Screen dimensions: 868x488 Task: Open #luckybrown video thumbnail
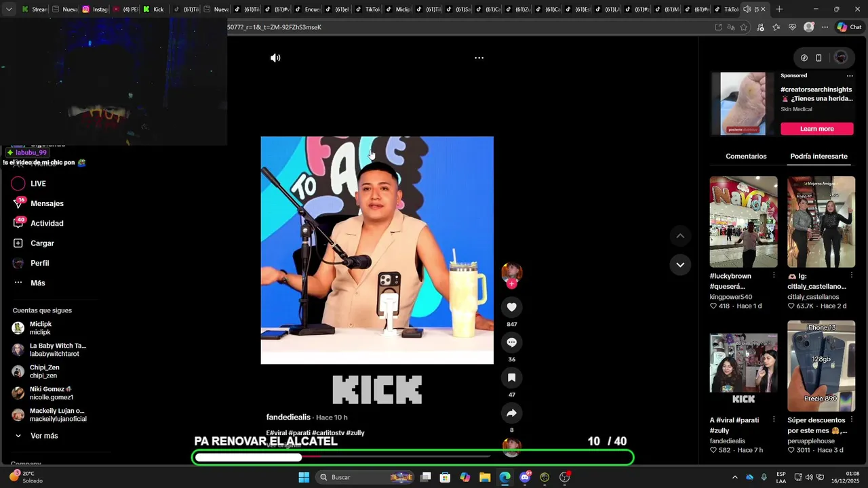pyautogui.click(x=743, y=222)
